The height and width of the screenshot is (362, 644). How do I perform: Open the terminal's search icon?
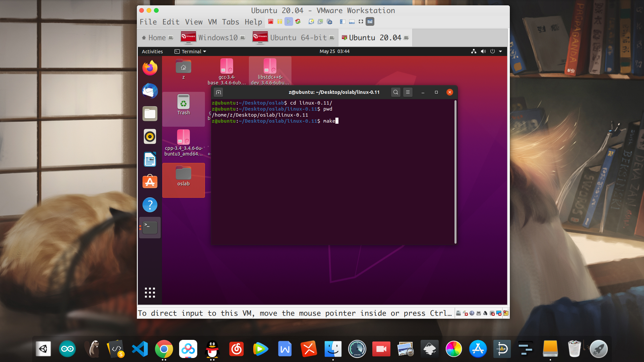[395, 92]
